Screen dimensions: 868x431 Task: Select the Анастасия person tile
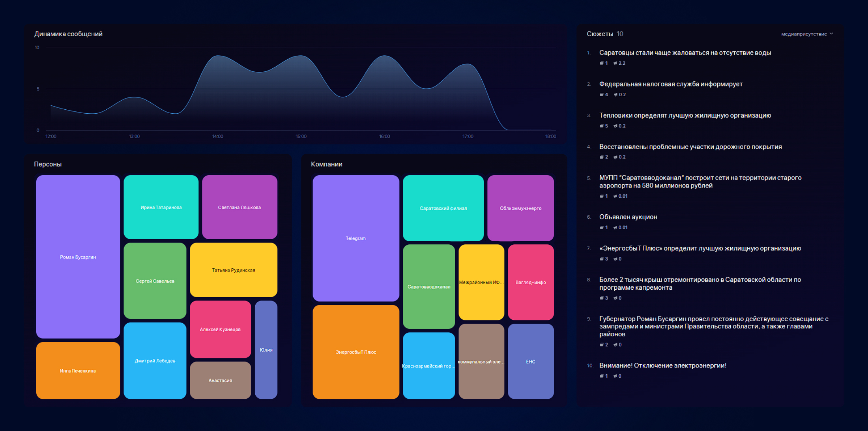(x=220, y=380)
